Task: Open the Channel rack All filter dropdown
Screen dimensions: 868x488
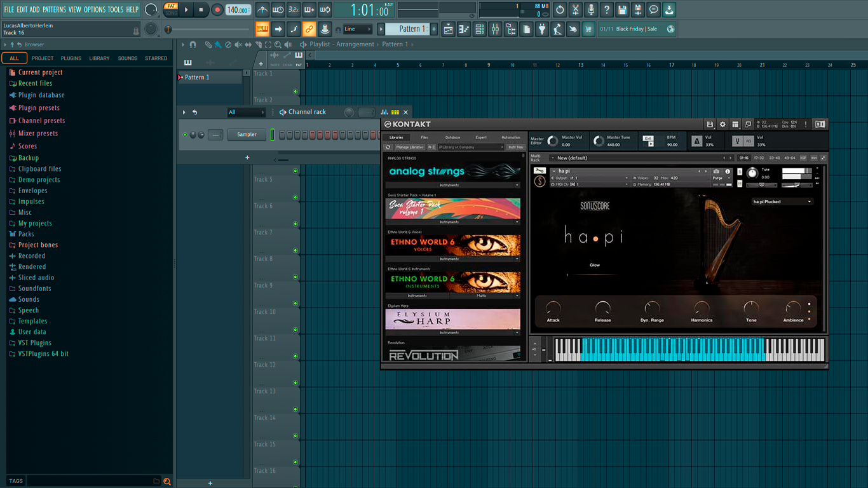Action: 247,112
